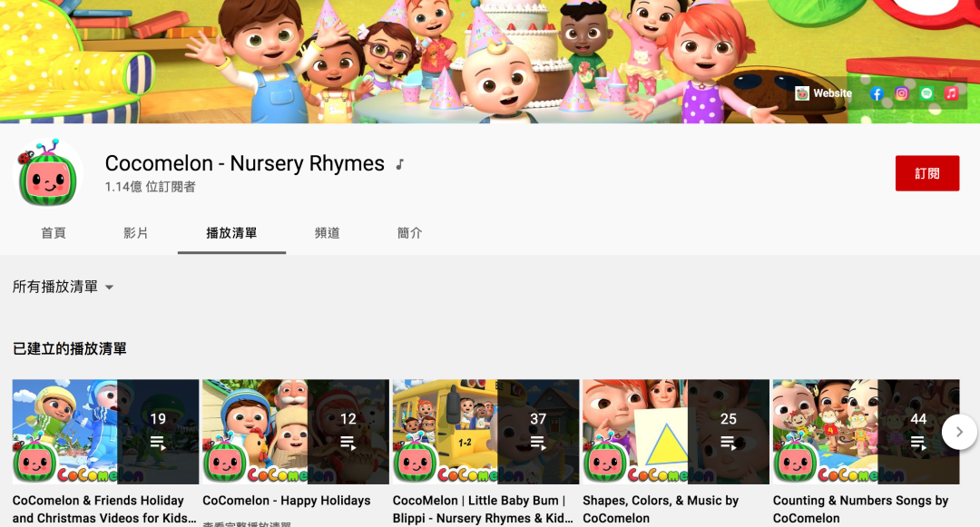Open the CoComelon - Happy Holidays playlist title
Image resolution: width=980 pixels, height=527 pixels.
287,500
